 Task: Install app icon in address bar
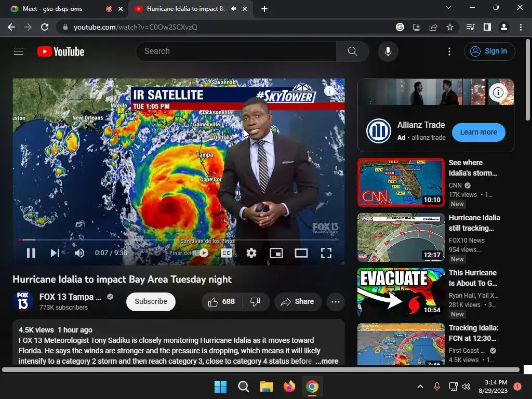click(416, 27)
